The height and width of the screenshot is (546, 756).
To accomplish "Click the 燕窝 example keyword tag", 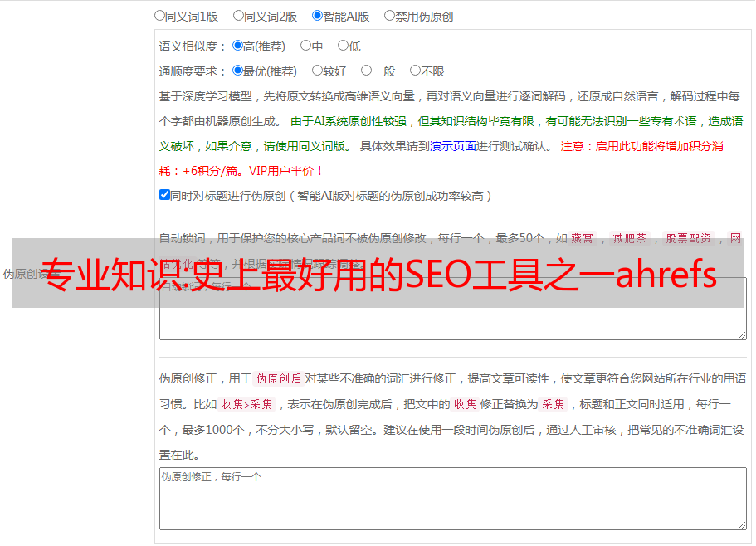I will point(582,238).
